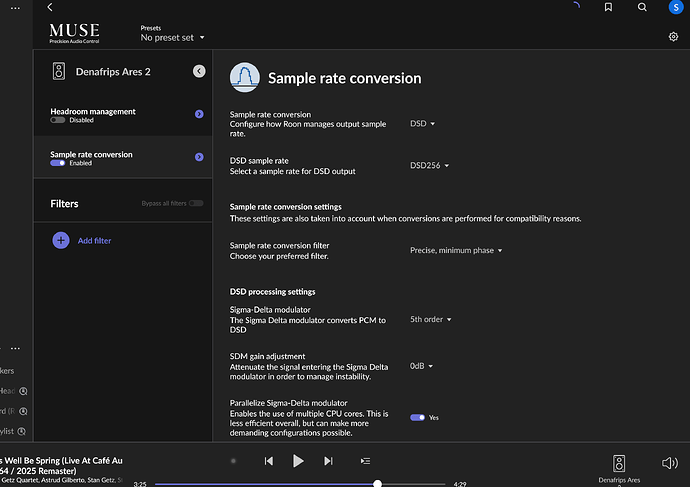
Task: Open the MUSE settings gear icon
Action: point(673,37)
